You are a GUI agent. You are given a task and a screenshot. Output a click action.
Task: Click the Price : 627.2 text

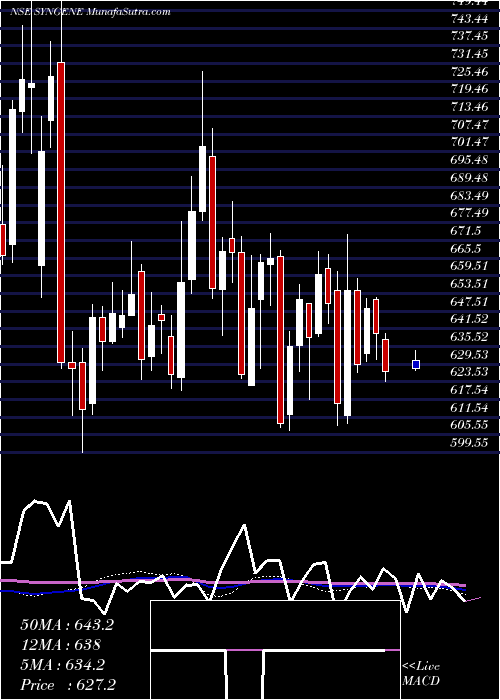coord(67,685)
